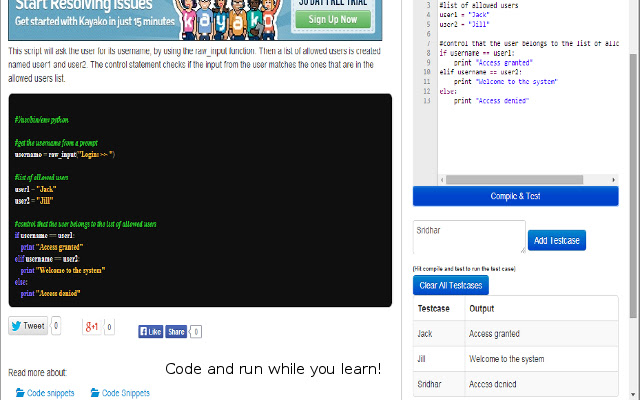Run the Compile & Test button
640x400 pixels.
(x=516, y=196)
